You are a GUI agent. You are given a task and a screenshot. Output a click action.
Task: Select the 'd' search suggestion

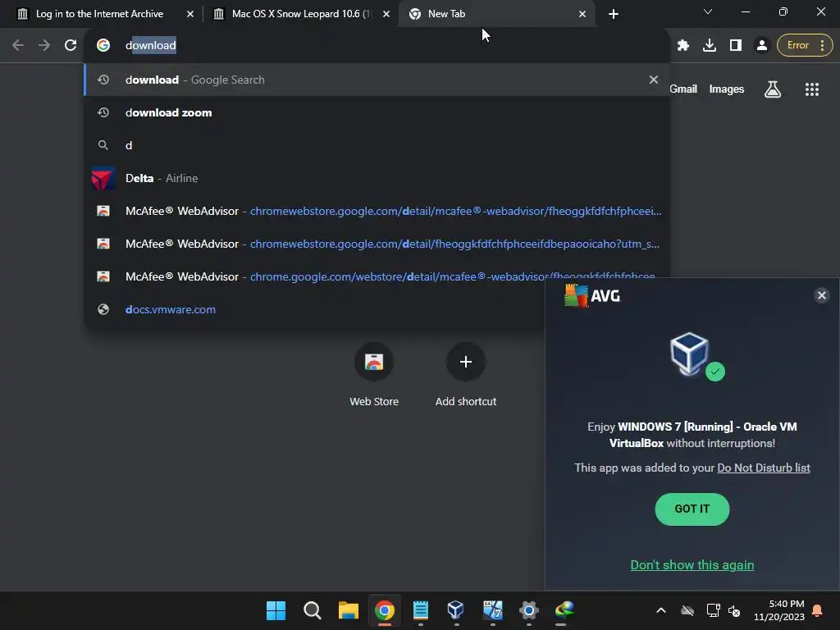tap(377, 145)
